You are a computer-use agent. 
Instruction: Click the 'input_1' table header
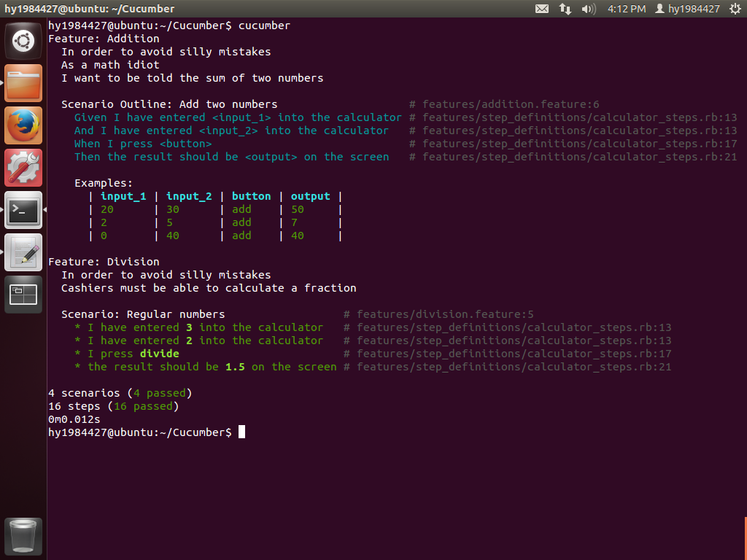click(123, 196)
